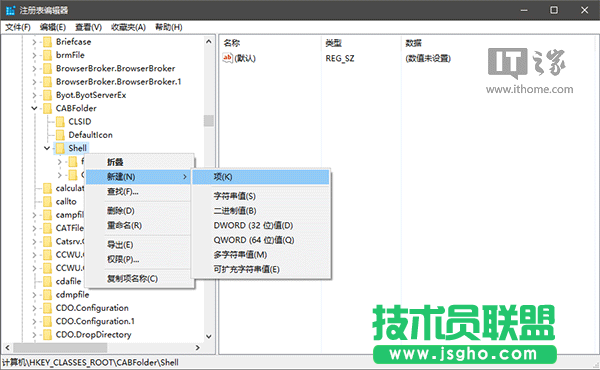Expand the BrowserBroker.BrowserBroker.1 node

34,82
